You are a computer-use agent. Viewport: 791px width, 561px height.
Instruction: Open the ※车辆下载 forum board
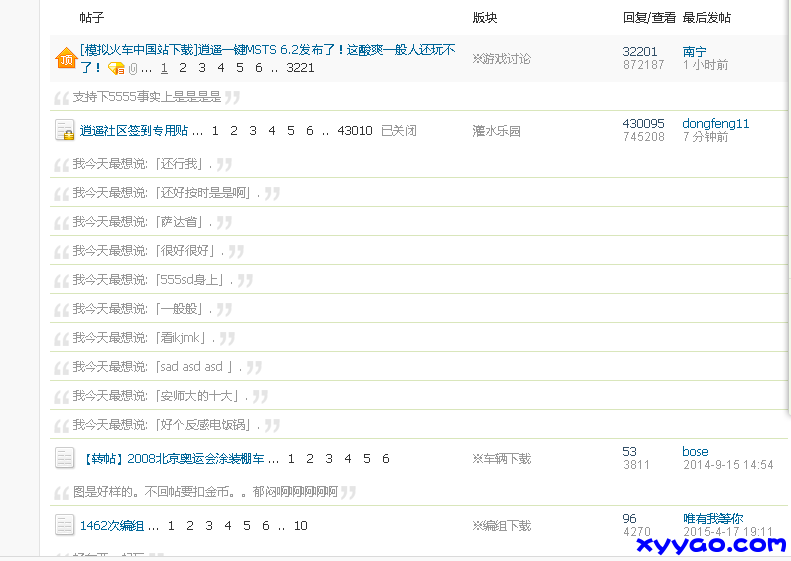[x=501, y=459]
